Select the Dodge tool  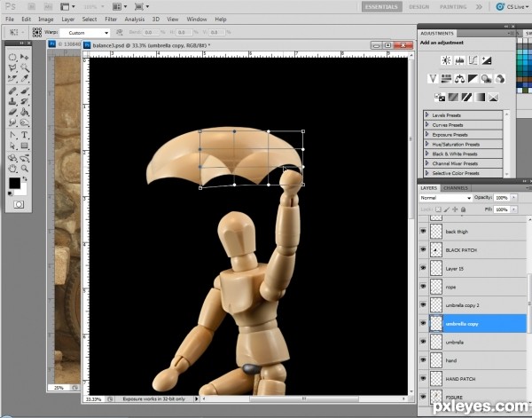(25, 122)
